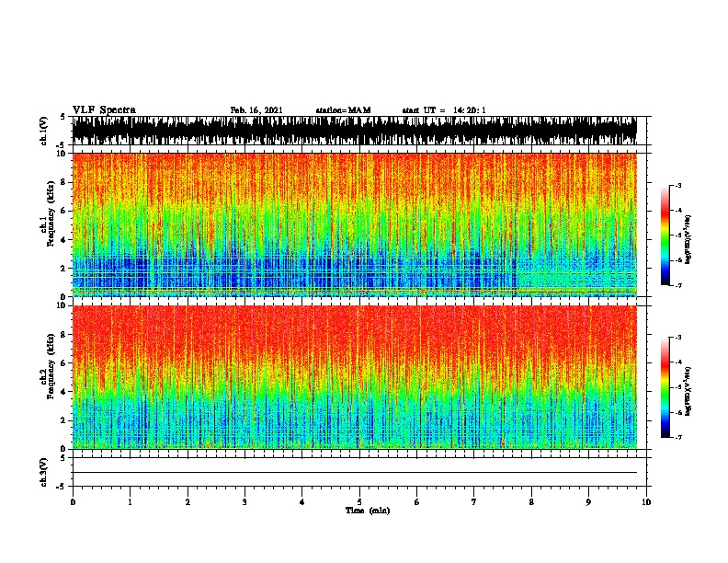Click inside the ch.1 spectrogram panel
The image size is (728, 563).
pyautogui.click(x=354, y=224)
